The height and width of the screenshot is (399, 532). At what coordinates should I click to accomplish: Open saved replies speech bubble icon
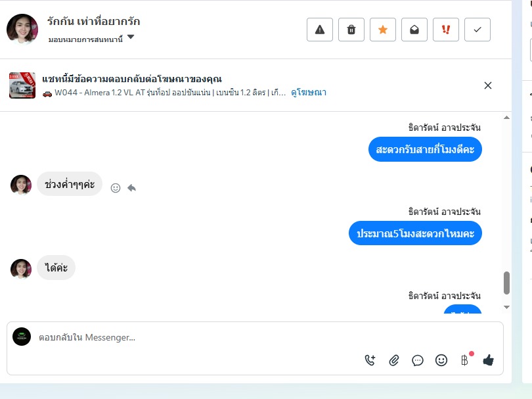[x=417, y=360]
